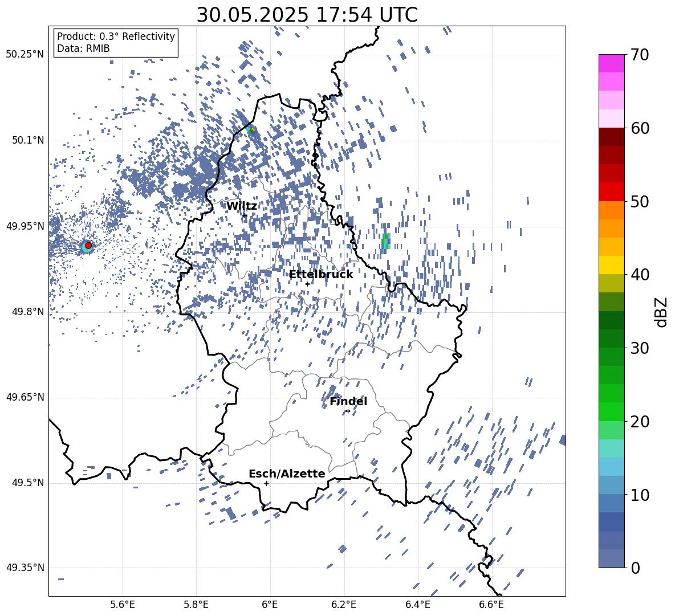Click the cross marker under Esch/Alzette
This screenshot has width=675, height=616.
(266, 483)
